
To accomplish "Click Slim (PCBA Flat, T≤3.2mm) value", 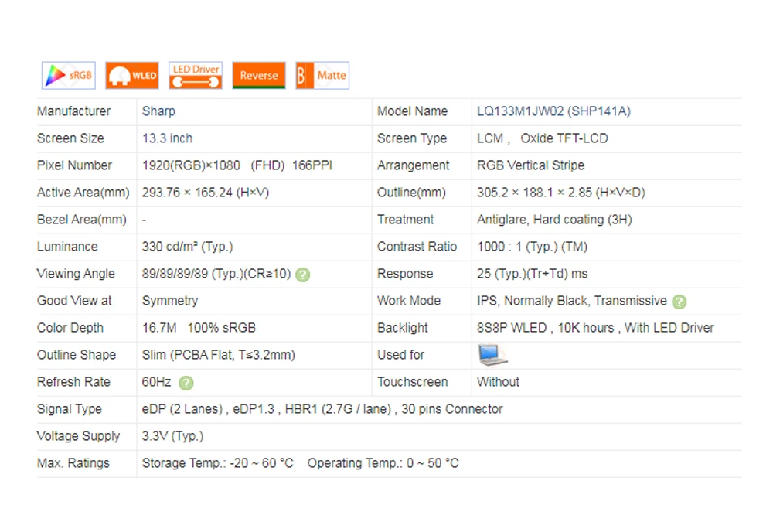I will tap(219, 356).
